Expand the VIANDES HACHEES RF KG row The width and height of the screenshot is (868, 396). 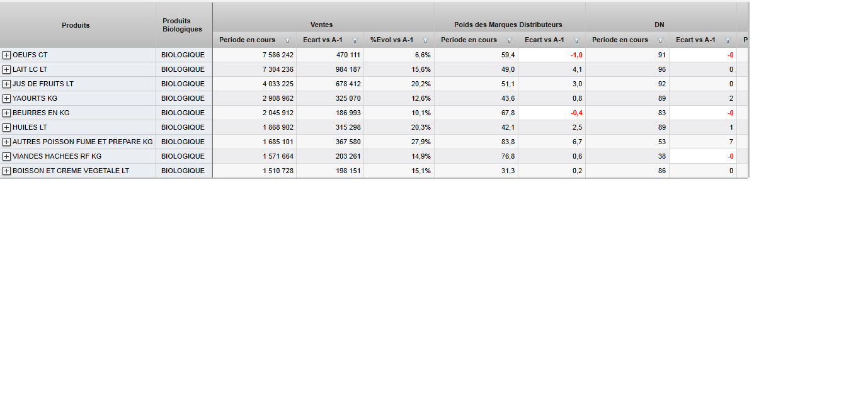click(7, 157)
